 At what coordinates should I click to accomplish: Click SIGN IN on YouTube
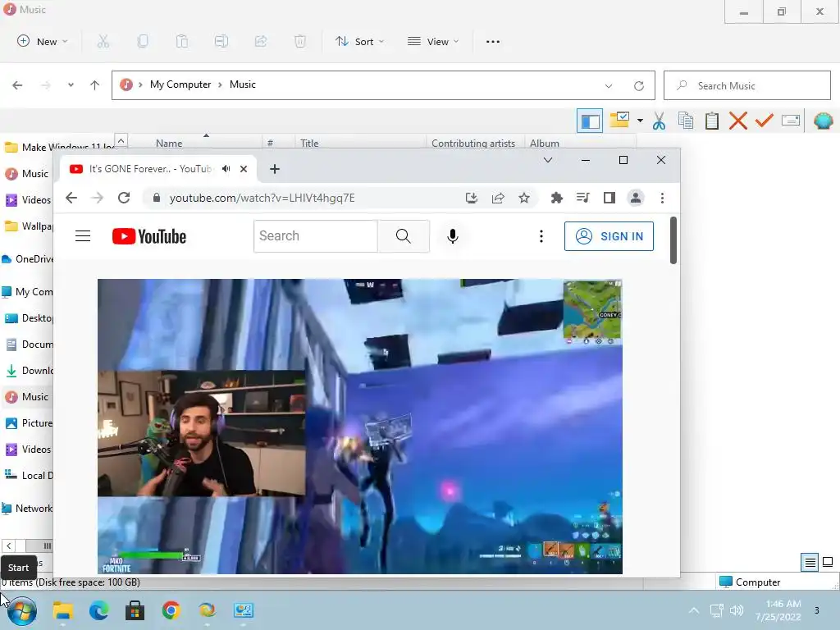(609, 236)
